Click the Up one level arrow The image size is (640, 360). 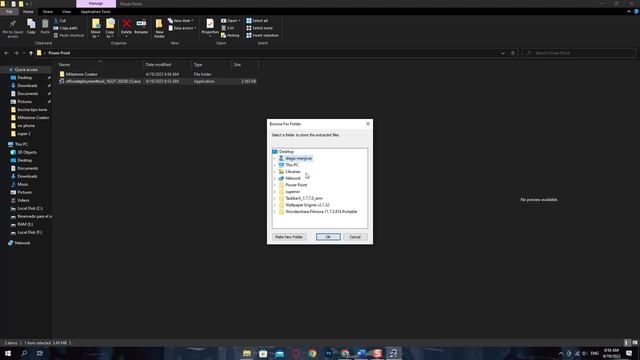pyautogui.click(x=31, y=53)
